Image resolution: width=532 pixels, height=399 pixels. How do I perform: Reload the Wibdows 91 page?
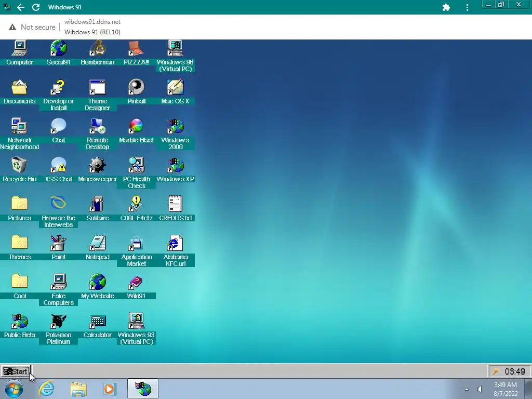(36, 7)
